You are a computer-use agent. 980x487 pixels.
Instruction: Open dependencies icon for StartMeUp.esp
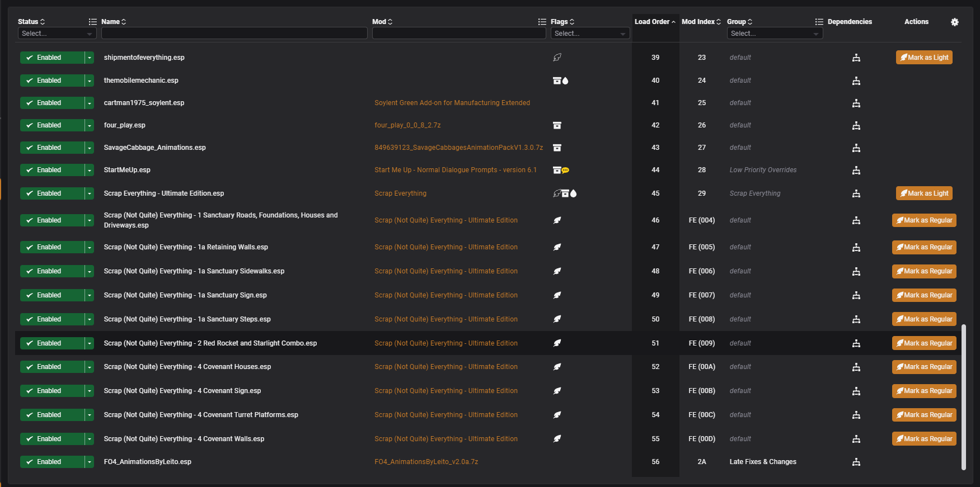click(856, 170)
